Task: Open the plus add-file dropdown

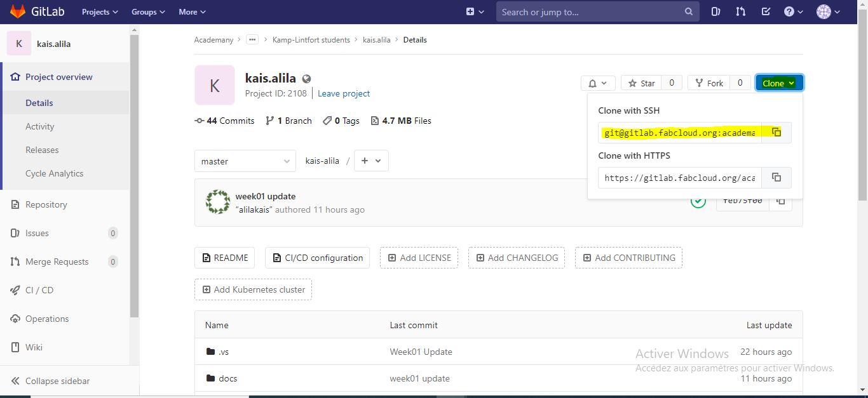Action: click(371, 161)
